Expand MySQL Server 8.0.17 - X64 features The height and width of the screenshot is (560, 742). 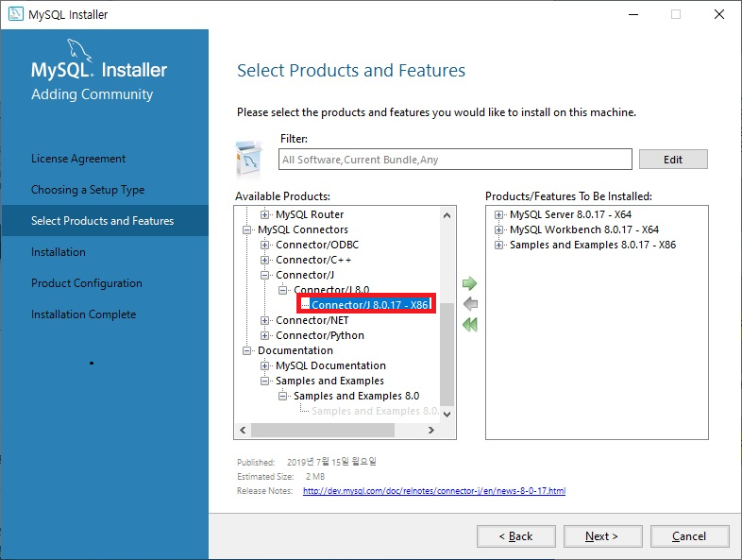tap(498, 214)
